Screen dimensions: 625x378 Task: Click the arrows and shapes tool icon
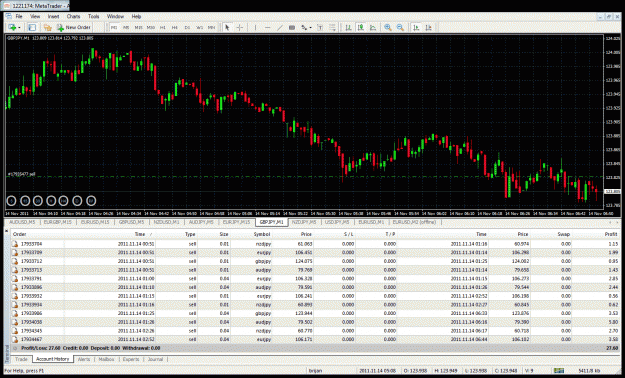pos(304,28)
